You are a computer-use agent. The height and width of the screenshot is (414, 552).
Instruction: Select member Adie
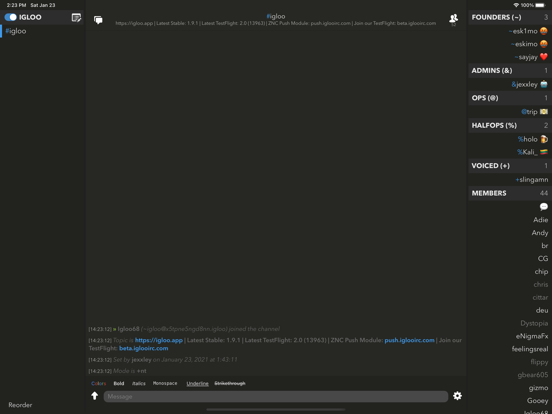coord(540,220)
